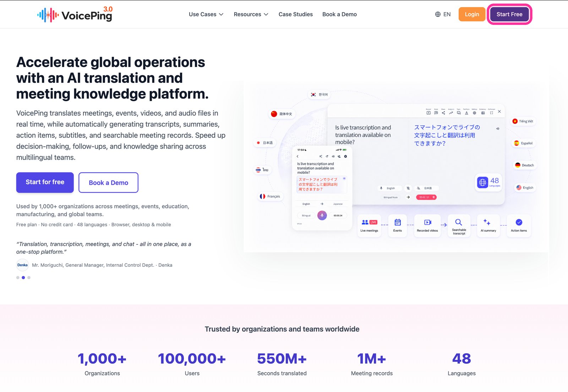This screenshot has width=568, height=392.
Task: Click the 1M+ Meeting records stat
Action: 372,364
